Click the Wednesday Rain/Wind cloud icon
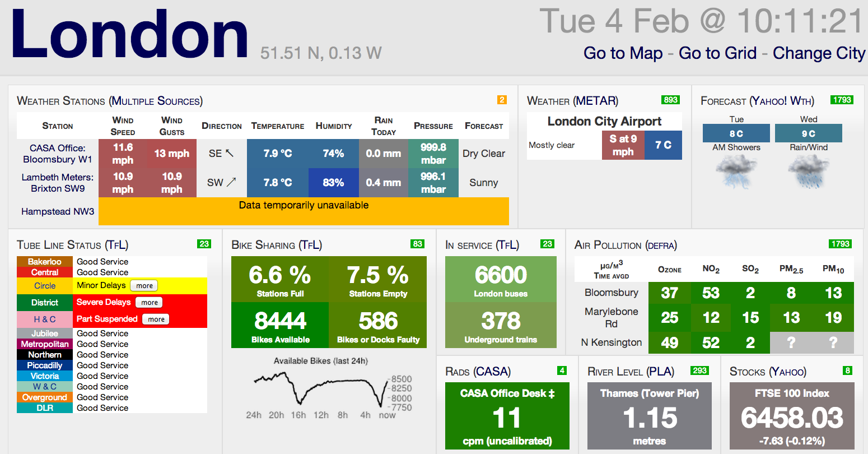The image size is (868, 454). (x=808, y=172)
